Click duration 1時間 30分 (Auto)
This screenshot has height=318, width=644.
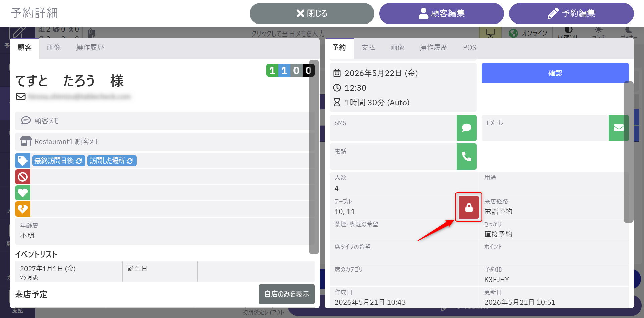tap(377, 102)
